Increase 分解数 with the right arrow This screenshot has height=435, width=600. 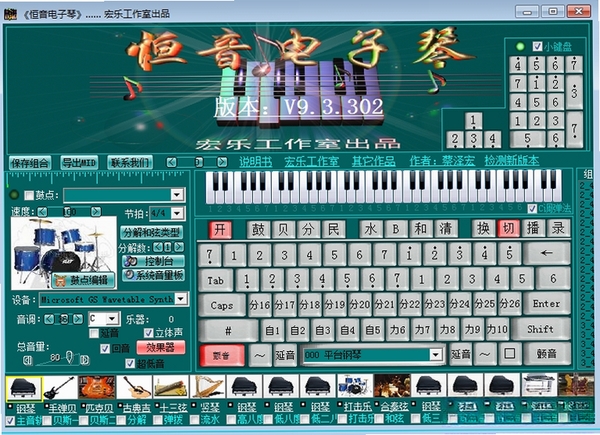(179, 247)
